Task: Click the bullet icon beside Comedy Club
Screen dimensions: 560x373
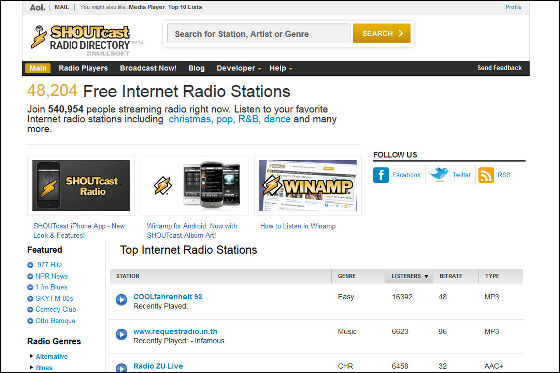Action: tap(30, 309)
